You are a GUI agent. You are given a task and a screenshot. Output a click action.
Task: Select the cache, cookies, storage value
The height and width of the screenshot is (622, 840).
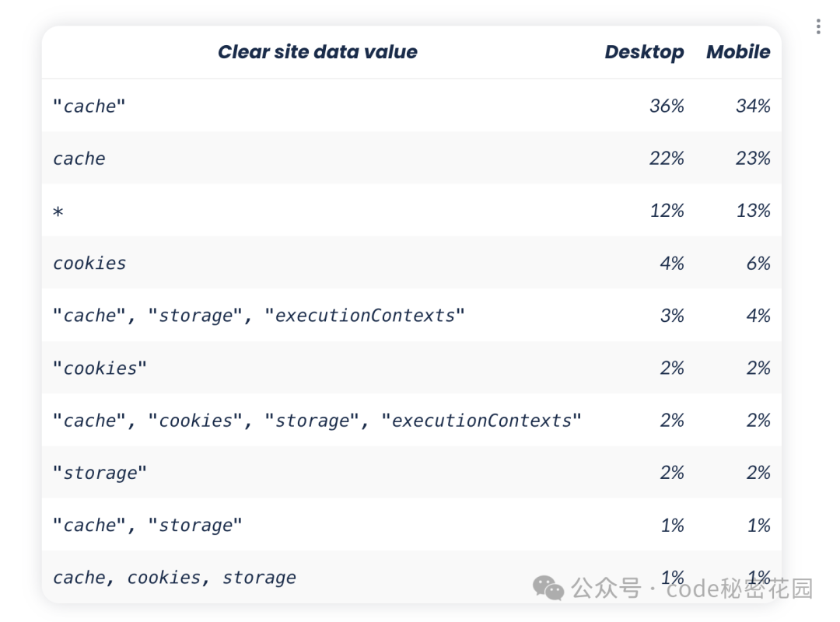pos(174,578)
